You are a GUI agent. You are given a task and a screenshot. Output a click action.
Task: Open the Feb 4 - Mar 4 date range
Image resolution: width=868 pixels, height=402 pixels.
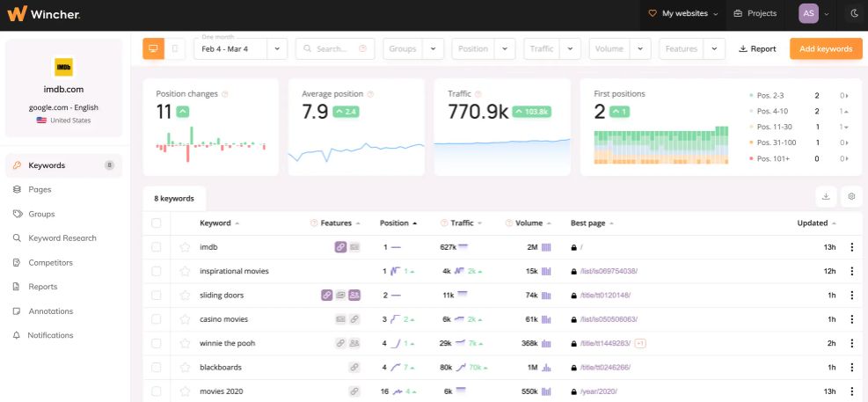pos(240,48)
